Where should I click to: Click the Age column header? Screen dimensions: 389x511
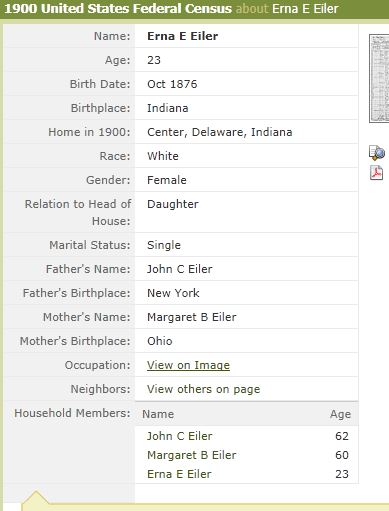(x=340, y=414)
